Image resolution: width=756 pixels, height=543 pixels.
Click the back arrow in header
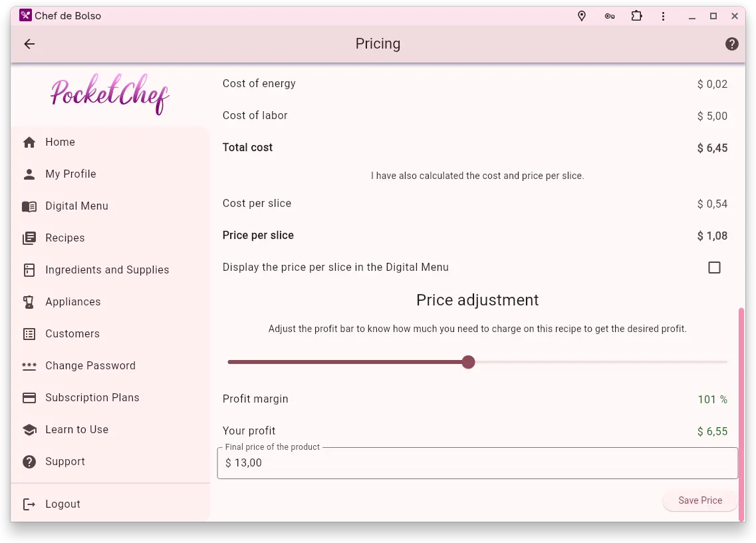[29, 44]
